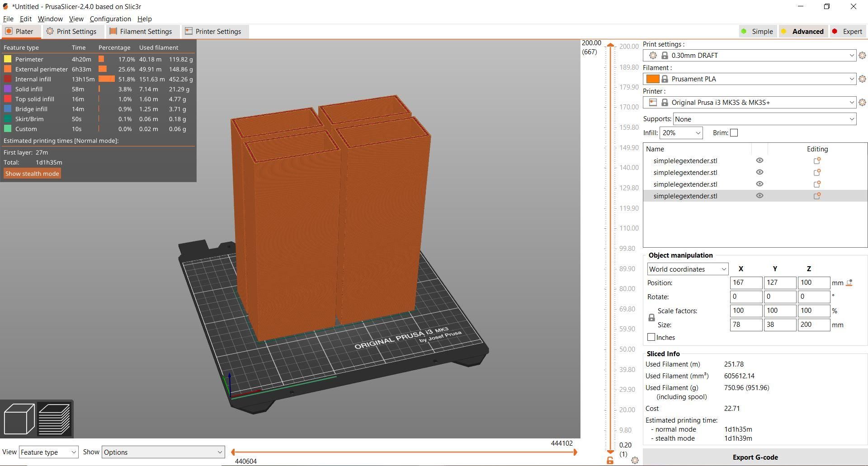Open the Printer profile settings gear

(x=863, y=102)
